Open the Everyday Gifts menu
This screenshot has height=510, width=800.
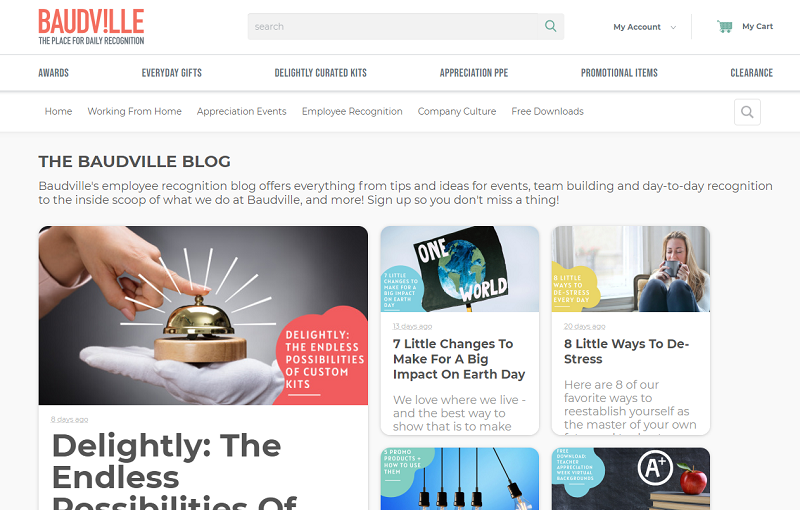171,73
